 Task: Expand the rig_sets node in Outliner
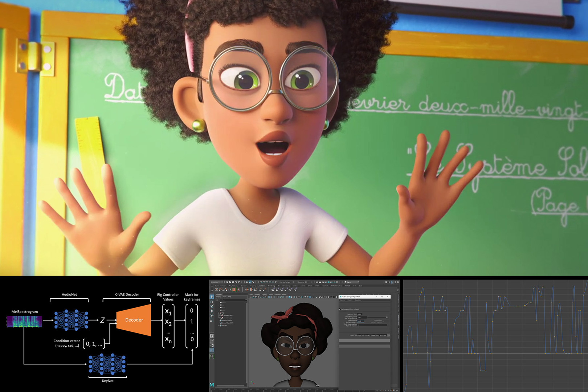pyautogui.click(x=219, y=326)
